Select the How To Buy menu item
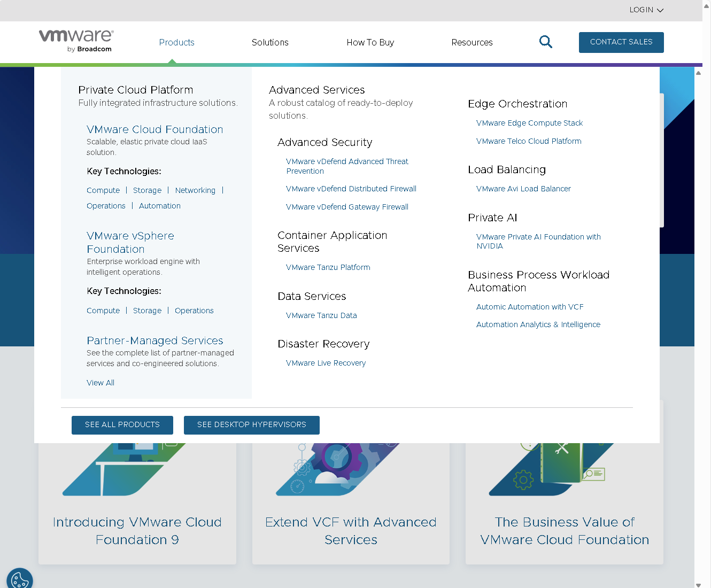Viewport: 711px width, 588px height. click(x=370, y=42)
